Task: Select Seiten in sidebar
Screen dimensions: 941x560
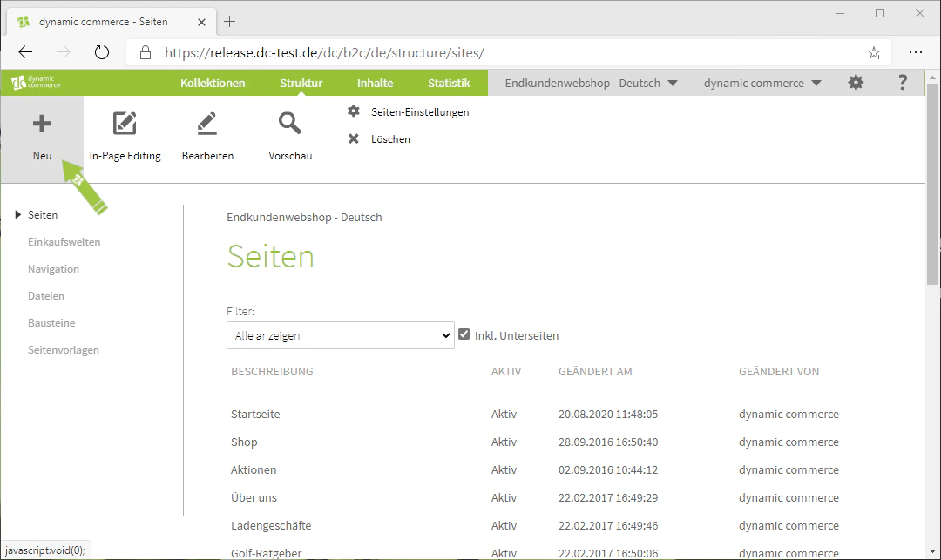Action: pos(43,215)
